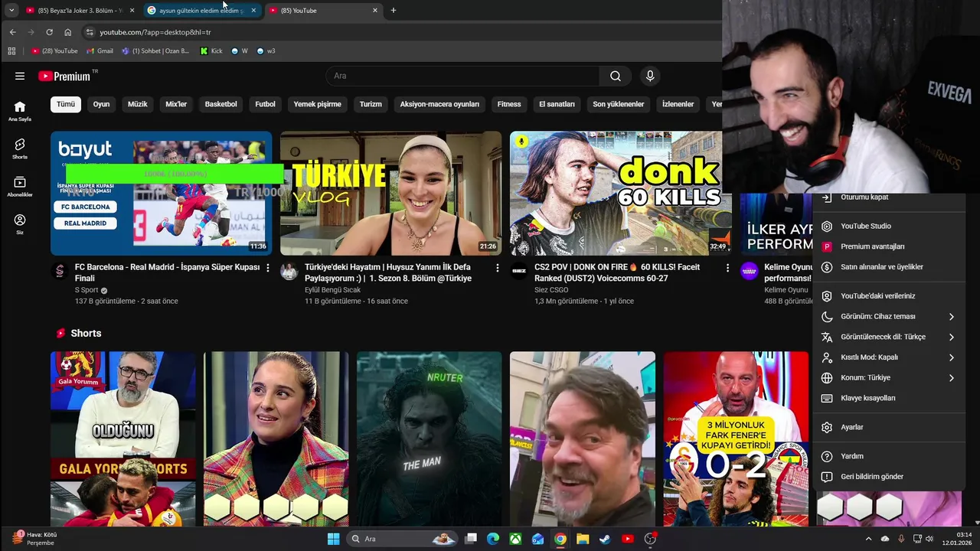
Task: Go to Ana Sayfa in sidebar
Action: pyautogui.click(x=20, y=111)
